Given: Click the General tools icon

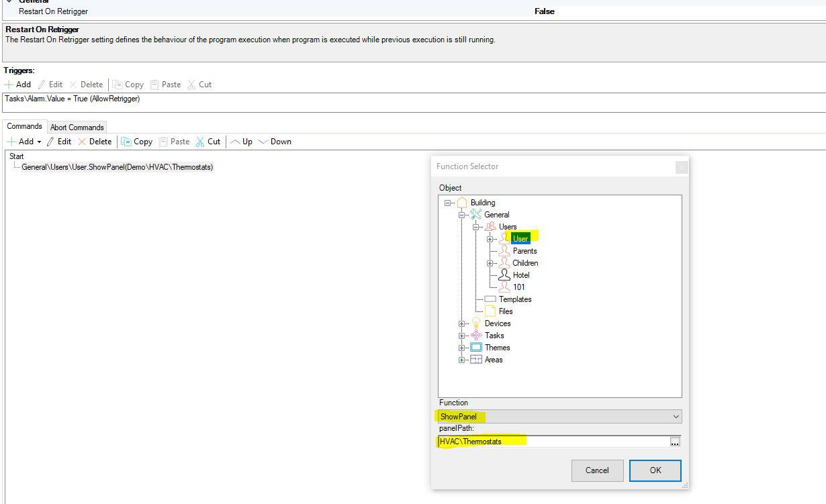Looking at the screenshot, I should 475,215.
